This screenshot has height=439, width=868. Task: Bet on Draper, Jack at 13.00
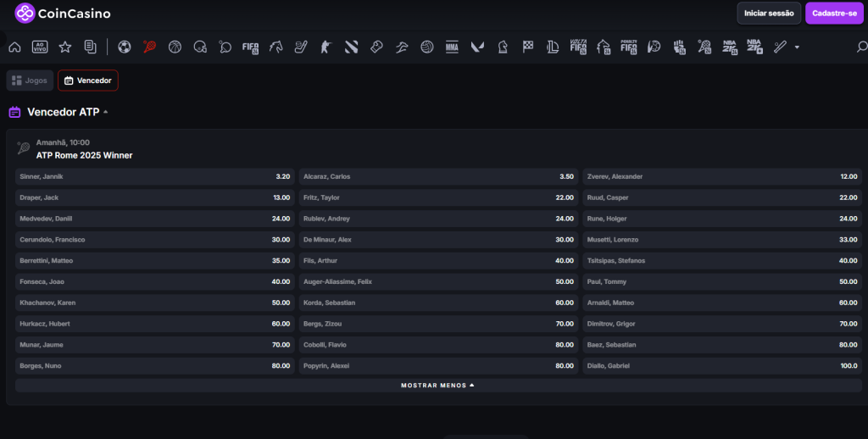(155, 197)
